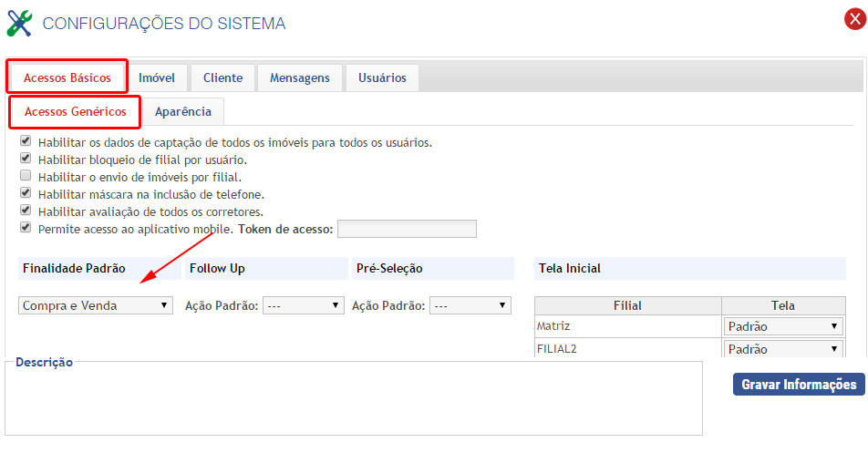
Task: Enable envio de imóveis por filial
Action: [26, 176]
